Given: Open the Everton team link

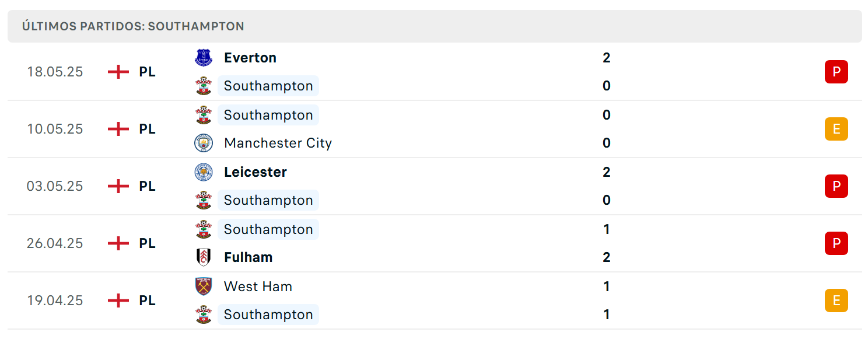Looking at the screenshot, I should pos(250,58).
